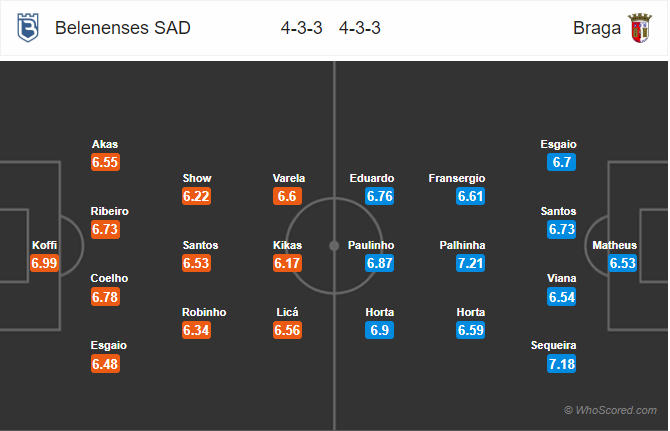
Task: Click the Braga club crest
Action: 639,28
